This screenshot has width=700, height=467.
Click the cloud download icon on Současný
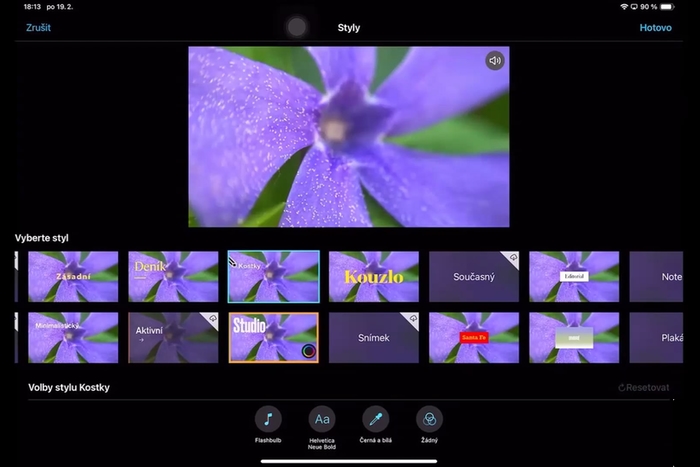click(511, 258)
